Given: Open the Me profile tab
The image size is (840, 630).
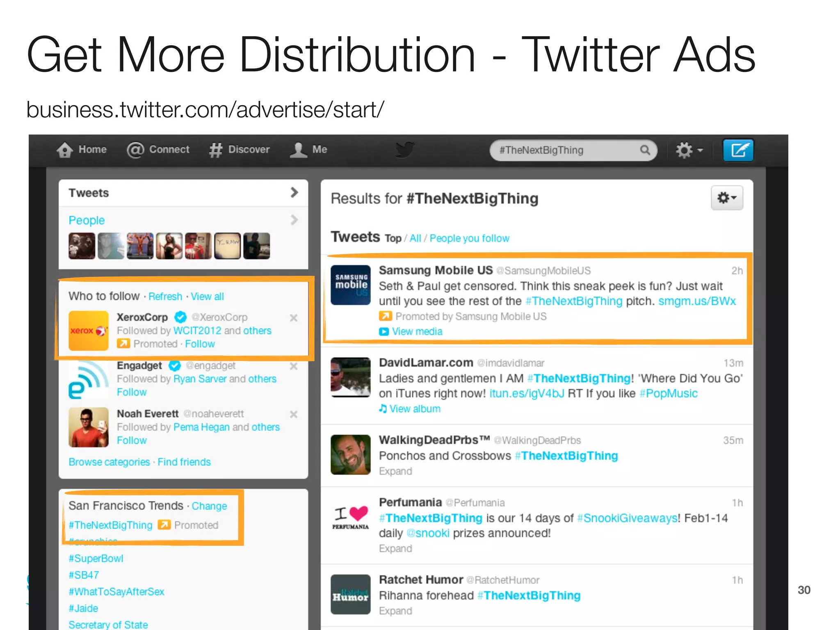Looking at the screenshot, I should pyautogui.click(x=308, y=150).
